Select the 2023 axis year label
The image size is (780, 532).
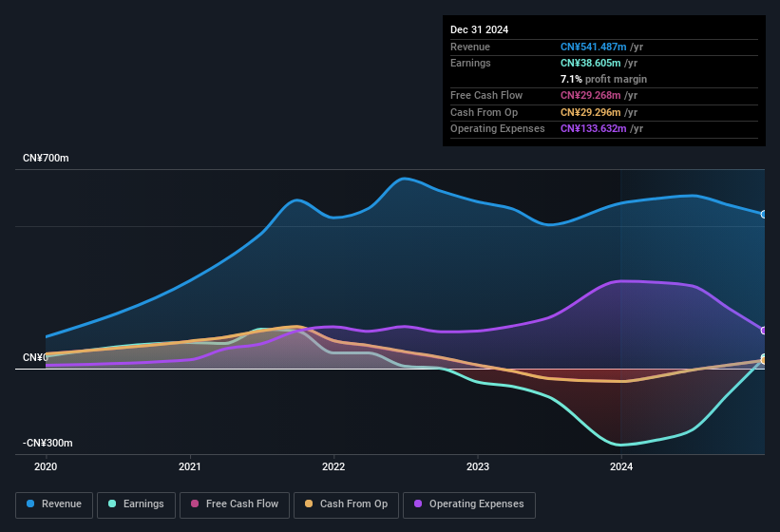[478, 466]
